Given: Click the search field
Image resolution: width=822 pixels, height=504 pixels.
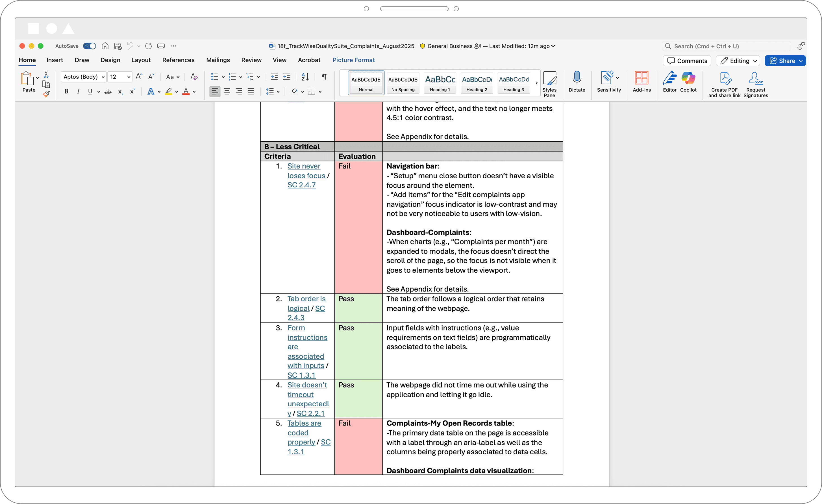Looking at the screenshot, I should [726, 46].
